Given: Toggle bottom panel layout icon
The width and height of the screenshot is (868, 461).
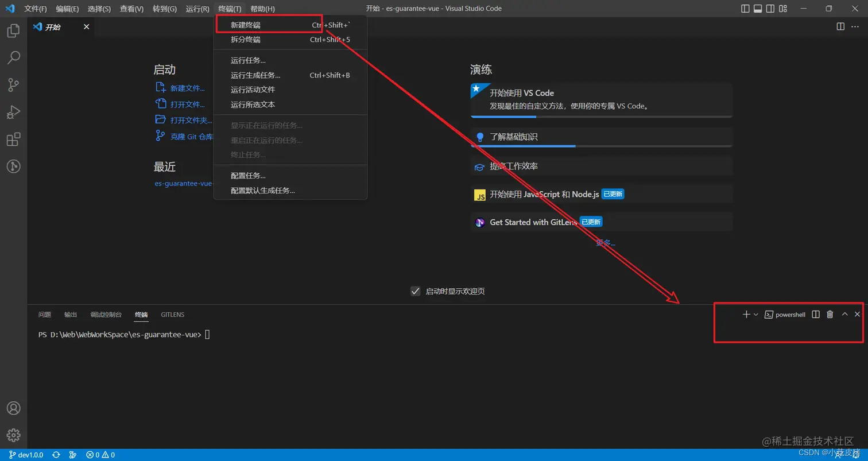Looking at the screenshot, I should pyautogui.click(x=758, y=9).
